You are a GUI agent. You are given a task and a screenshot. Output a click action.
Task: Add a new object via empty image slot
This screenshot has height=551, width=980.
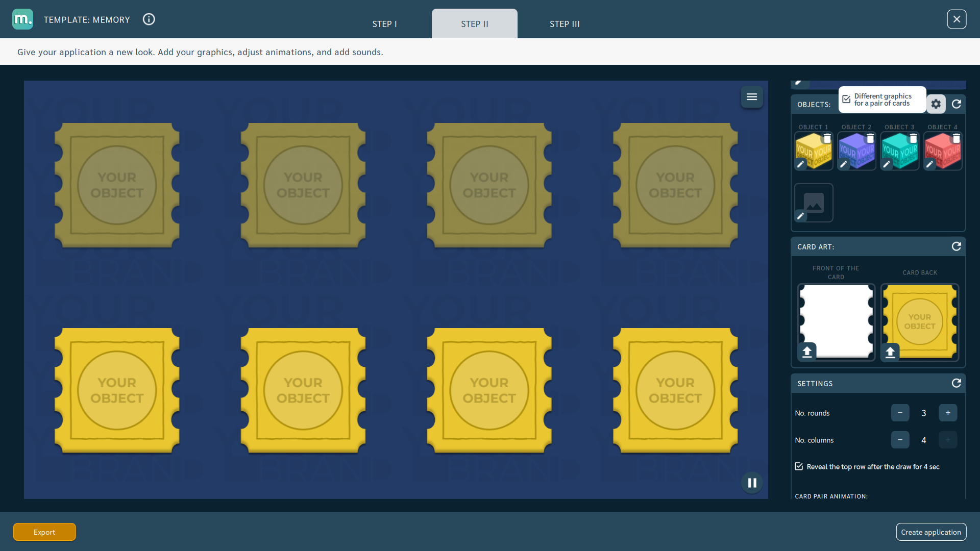pos(814,203)
